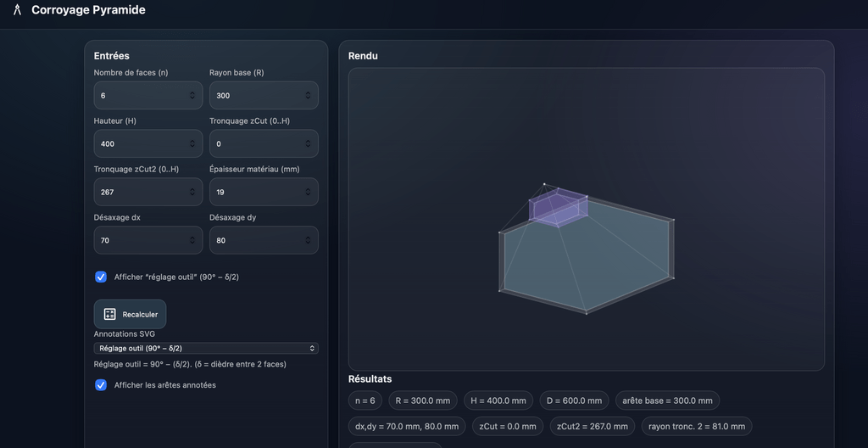Click into the Hauteur (H) field
Viewport: 868px width, 448px height.
click(140, 144)
